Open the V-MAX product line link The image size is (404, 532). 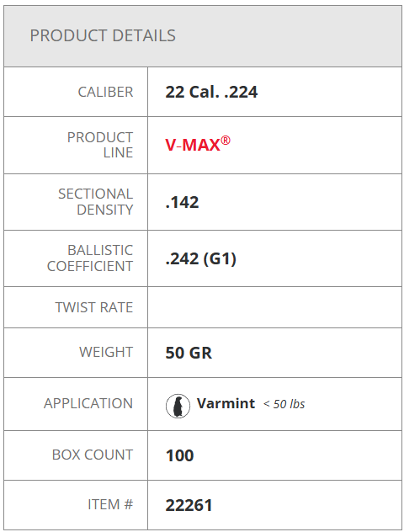(x=198, y=144)
